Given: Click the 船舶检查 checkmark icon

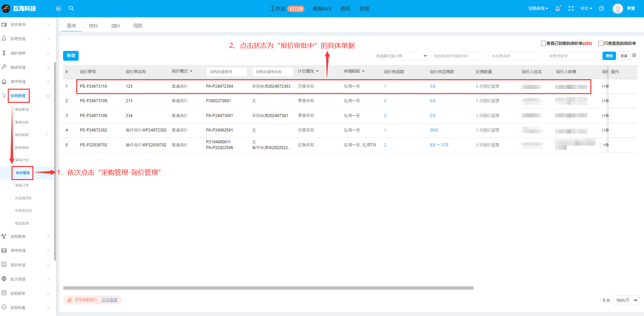Looking at the screenshot, I should pyautogui.click(x=4, y=307).
